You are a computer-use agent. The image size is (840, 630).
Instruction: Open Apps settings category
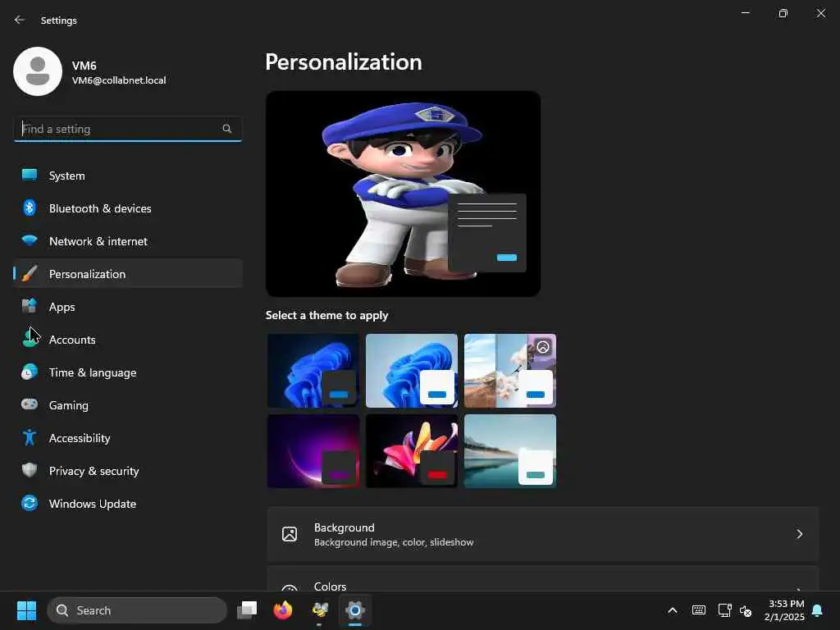(128, 307)
